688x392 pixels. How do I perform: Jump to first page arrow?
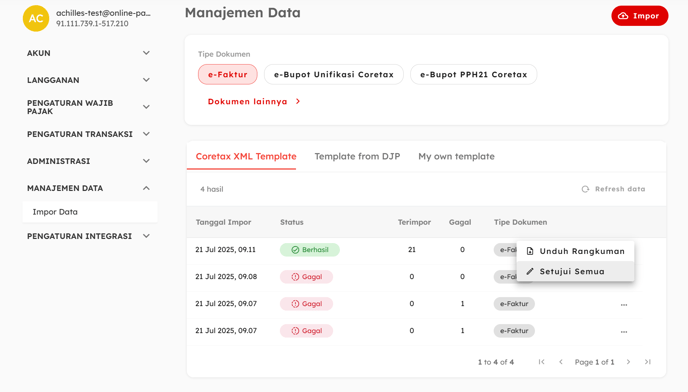click(x=541, y=362)
